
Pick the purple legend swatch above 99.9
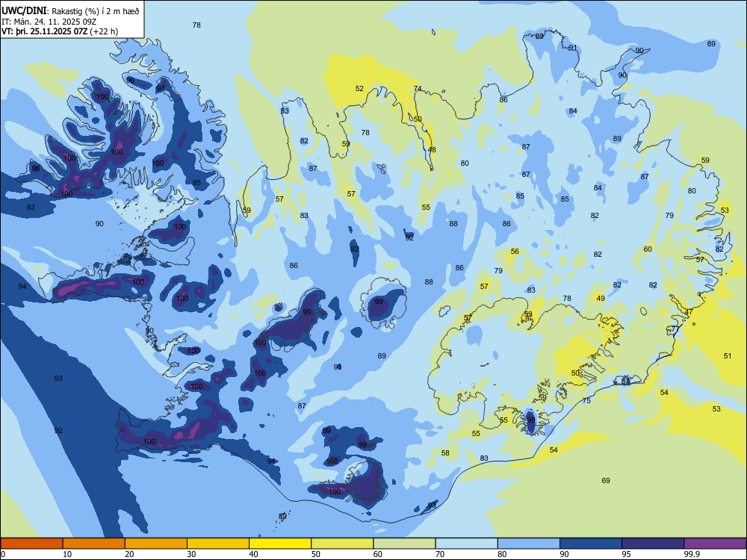click(715, 544)
